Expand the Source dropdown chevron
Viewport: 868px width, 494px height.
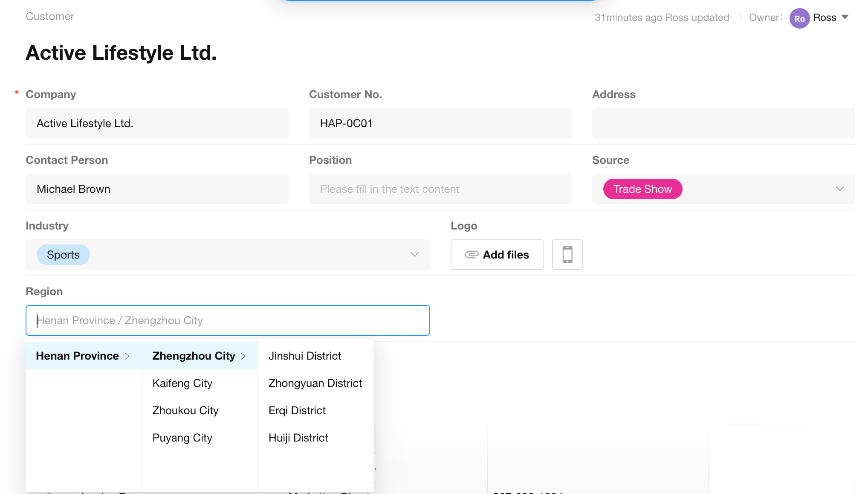click(839, 189)
